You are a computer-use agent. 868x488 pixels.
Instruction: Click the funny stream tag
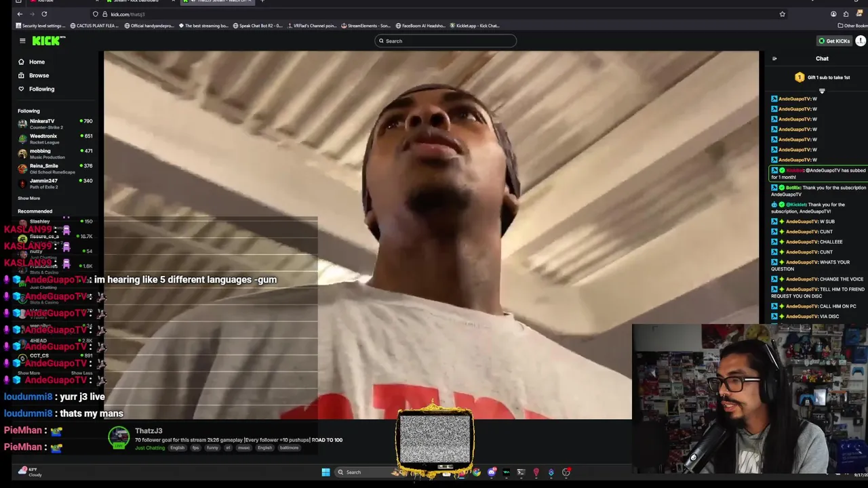[x=212, y=448]
